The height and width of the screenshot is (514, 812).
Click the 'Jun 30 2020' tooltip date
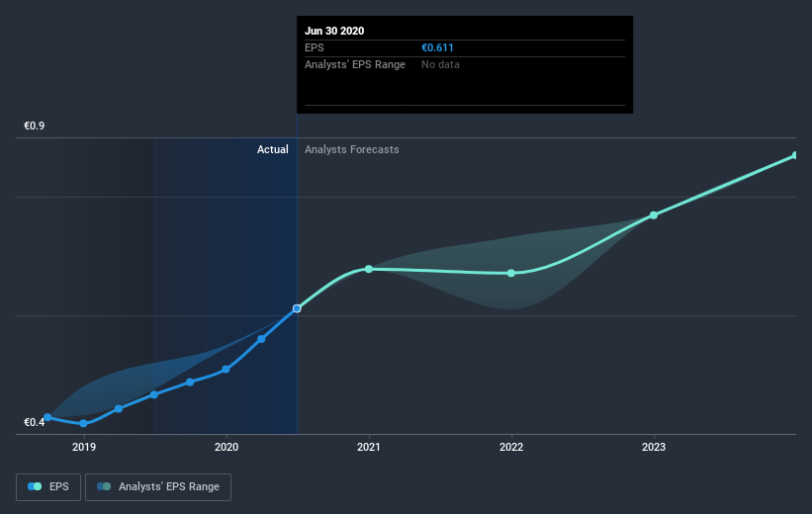[x=334, y=31]
